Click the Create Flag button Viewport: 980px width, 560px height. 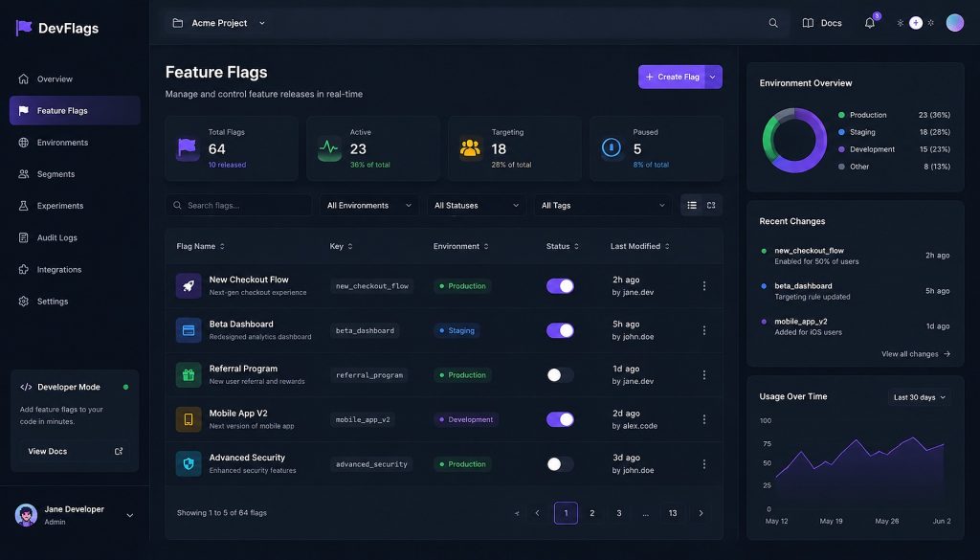pos(672,77)
